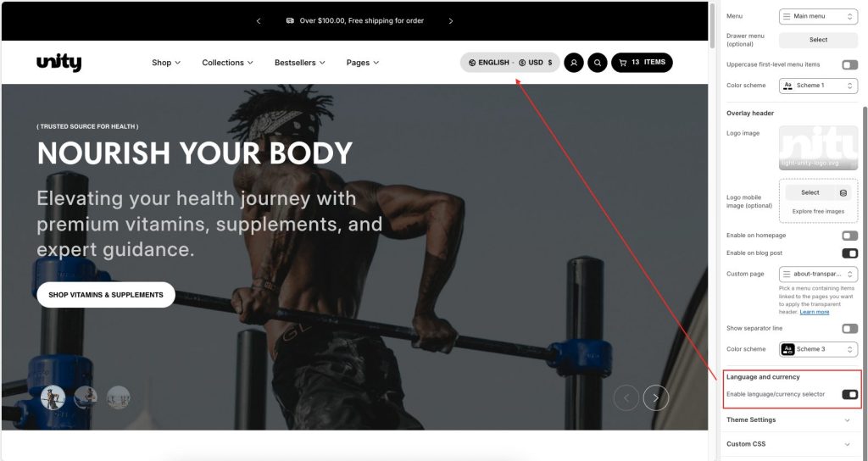Open the Shop navigation menu
This screenshot has width=868, height=461.
(166, 63)
